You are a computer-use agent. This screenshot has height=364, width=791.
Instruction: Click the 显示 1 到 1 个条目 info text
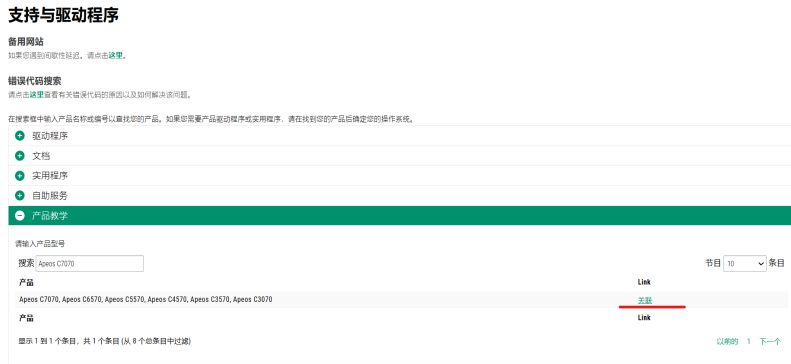[104, 341]
